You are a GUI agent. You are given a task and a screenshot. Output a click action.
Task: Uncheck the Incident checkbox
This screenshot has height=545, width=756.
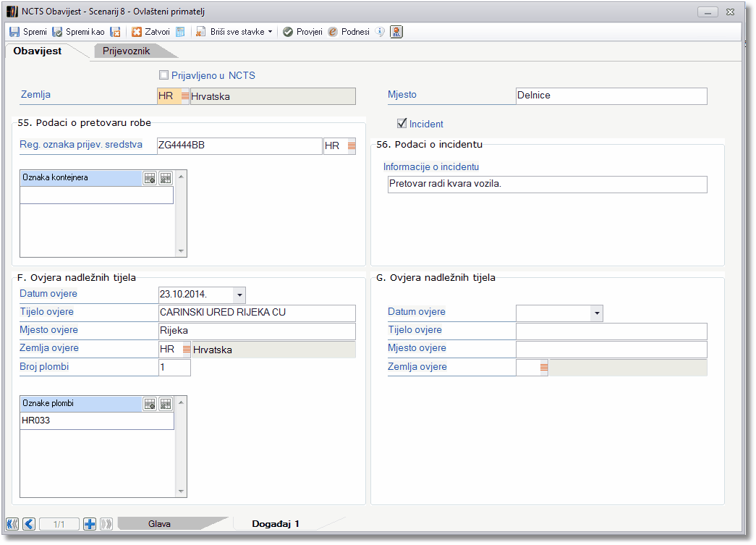pos(402,124)
